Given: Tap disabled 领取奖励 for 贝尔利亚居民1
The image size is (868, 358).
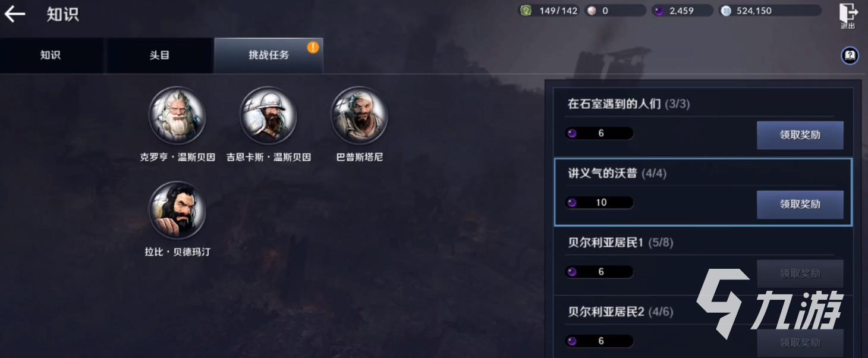Looking at the screenshot, I should [800, 274].
